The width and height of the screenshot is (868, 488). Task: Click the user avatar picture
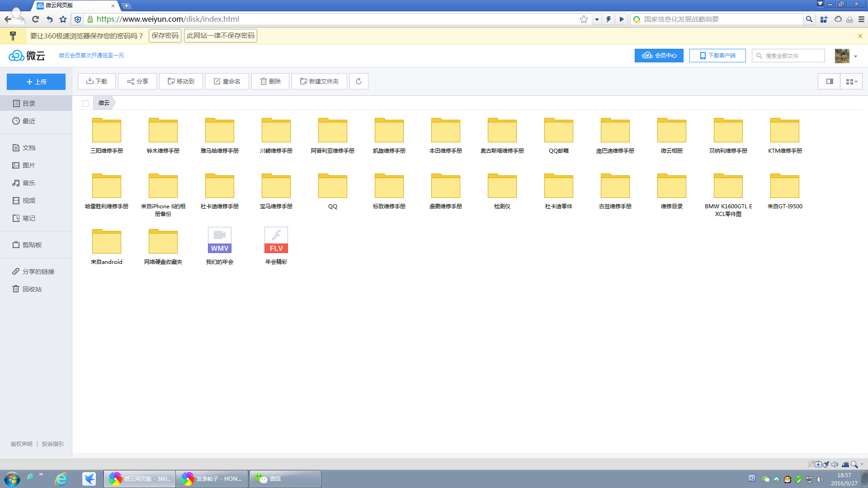[x=842, y=56]
